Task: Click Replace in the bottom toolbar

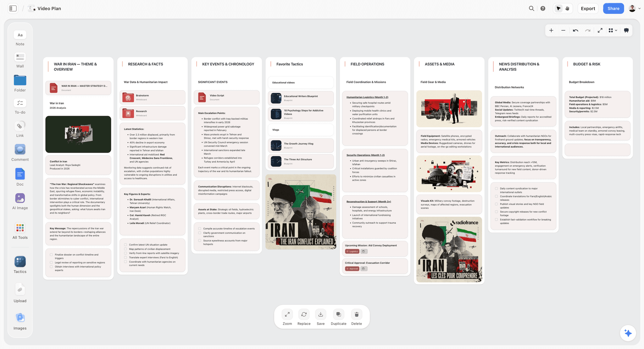Action: pos(304,317)
